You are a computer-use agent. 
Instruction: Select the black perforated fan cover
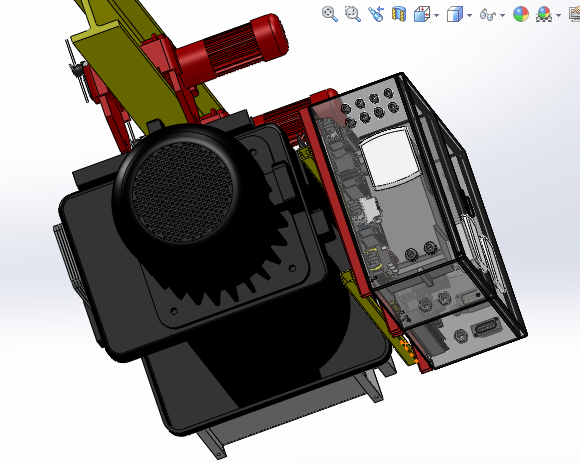point(182,192)
